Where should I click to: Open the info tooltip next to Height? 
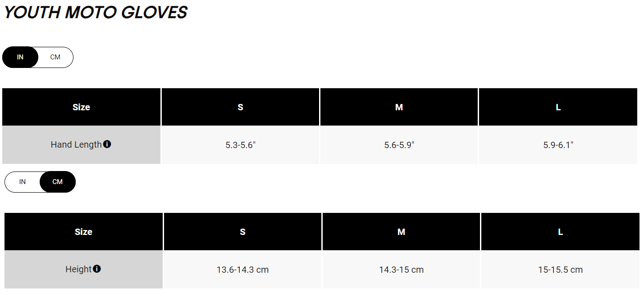tap(97, 269)
